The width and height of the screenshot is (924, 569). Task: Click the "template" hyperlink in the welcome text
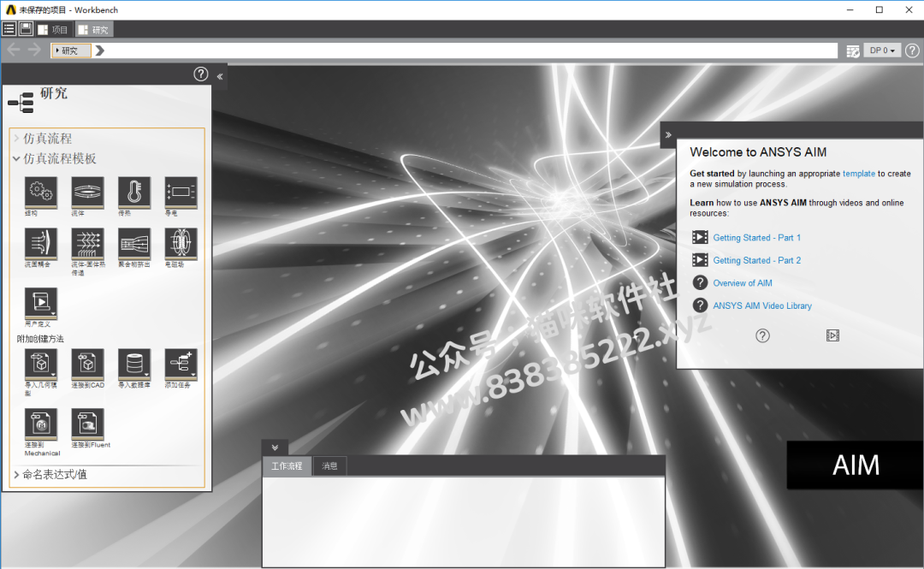[x=859, y=174]
